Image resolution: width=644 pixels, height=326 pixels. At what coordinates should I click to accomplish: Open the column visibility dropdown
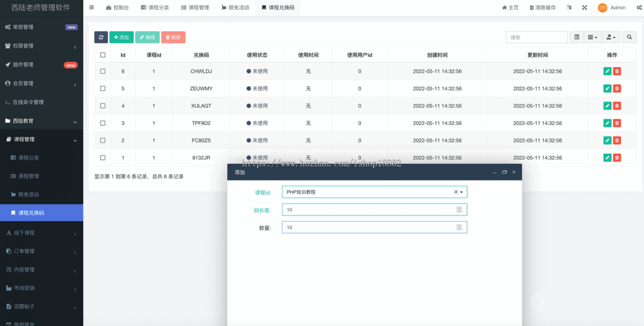click(594, 37)
